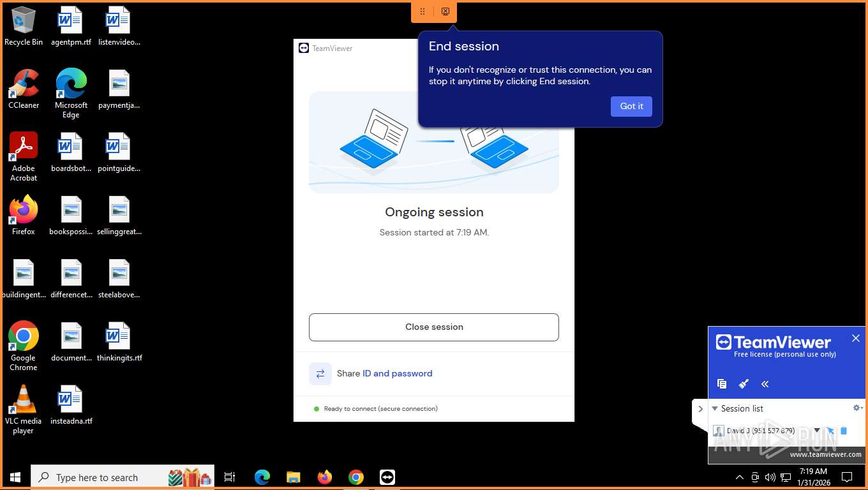868x490 pixels.
Task: Select the agentpm.rtf desktop file
Action: click(x=71, y=27)
